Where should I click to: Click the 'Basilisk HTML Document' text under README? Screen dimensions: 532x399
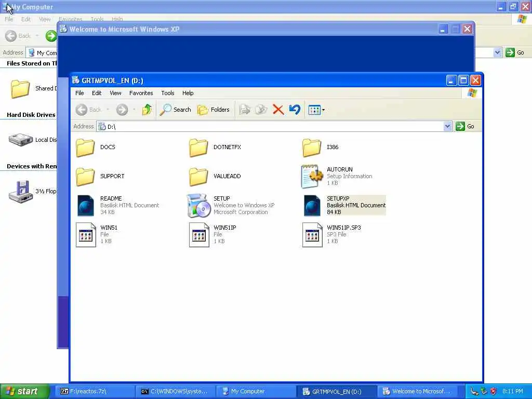[x=129, y=205]
